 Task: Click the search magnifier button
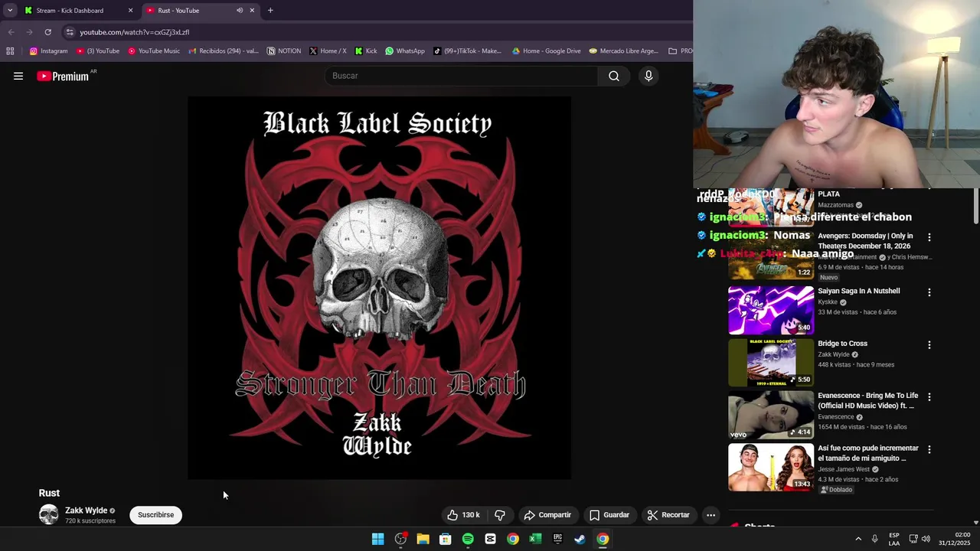614,76
